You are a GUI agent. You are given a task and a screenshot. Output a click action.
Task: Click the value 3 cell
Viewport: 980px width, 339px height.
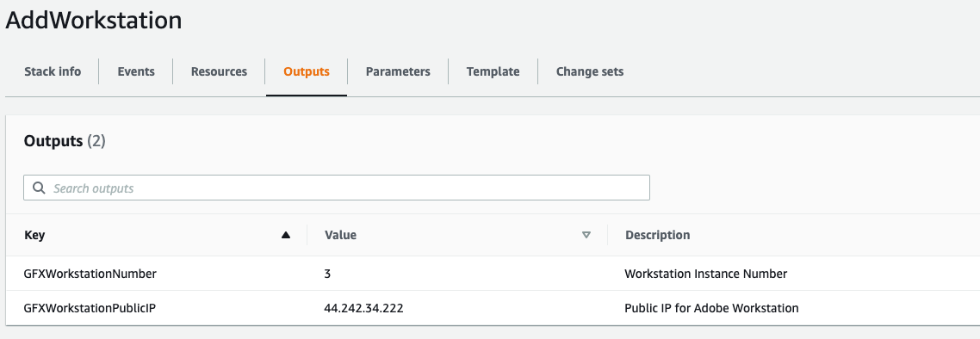coord(327,274)
